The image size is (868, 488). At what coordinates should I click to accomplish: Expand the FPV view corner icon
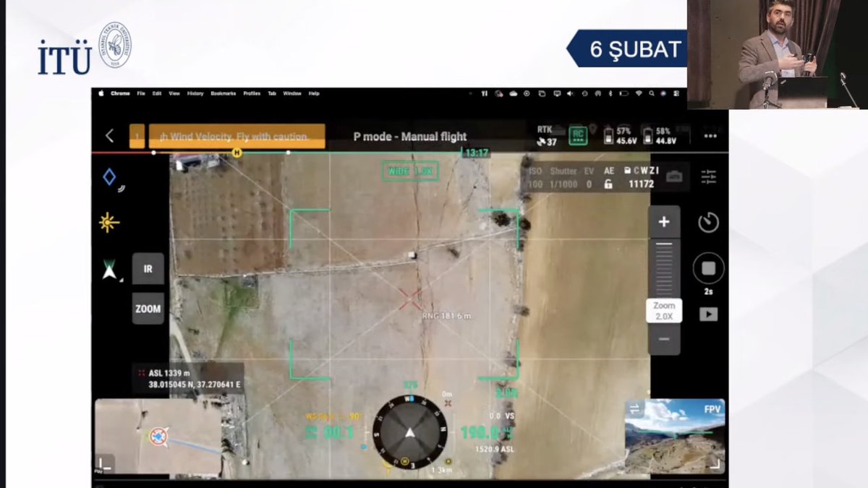point(714,463)
